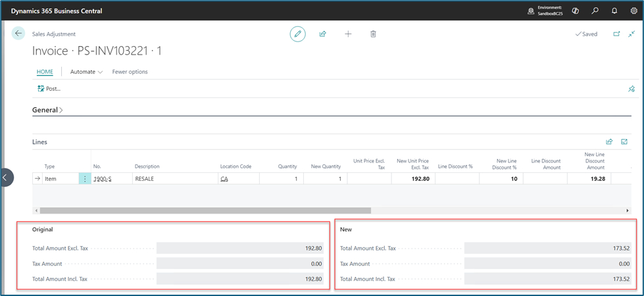The height and width of the screenshot is (296, 644).
Task: Click Unit Price Excl. Tax column header
Action: point(369,164)
